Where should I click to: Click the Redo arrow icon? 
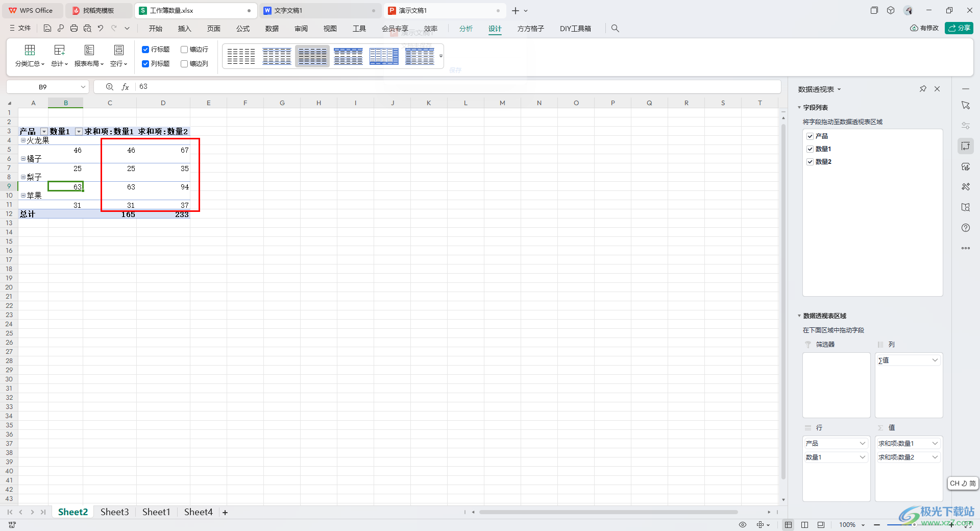click(114, 29)
